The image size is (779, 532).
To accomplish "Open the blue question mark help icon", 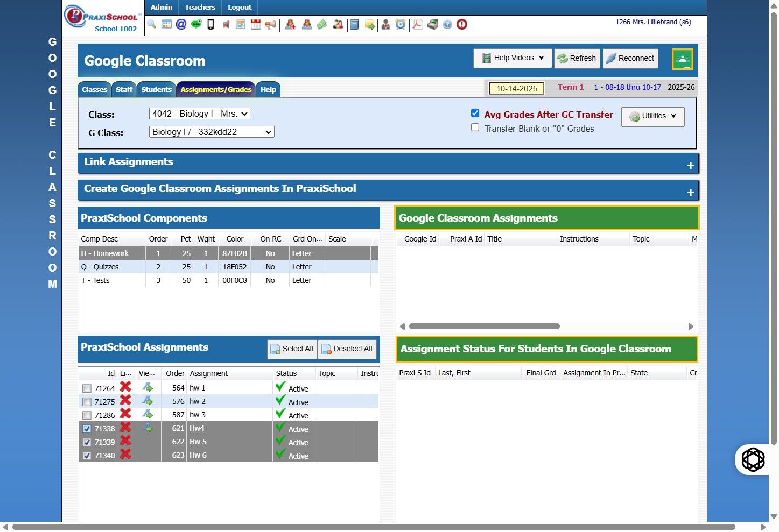I will pyautogui.click(x=447, y=24).
